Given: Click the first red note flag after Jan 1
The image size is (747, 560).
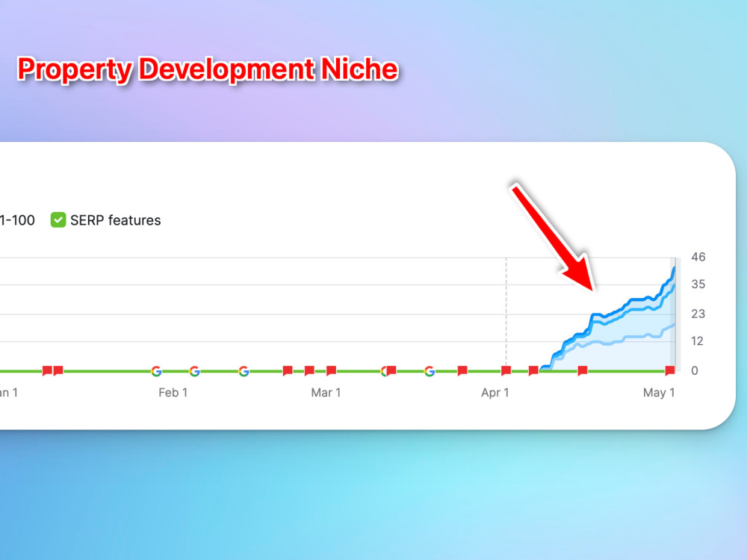Looking at the screenshot, I should tap(47, 370).
